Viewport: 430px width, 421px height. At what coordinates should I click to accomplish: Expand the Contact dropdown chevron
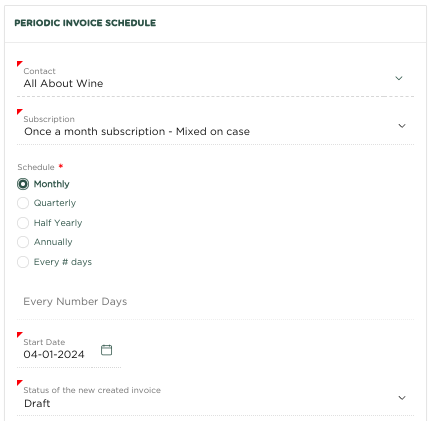point(399,78)
